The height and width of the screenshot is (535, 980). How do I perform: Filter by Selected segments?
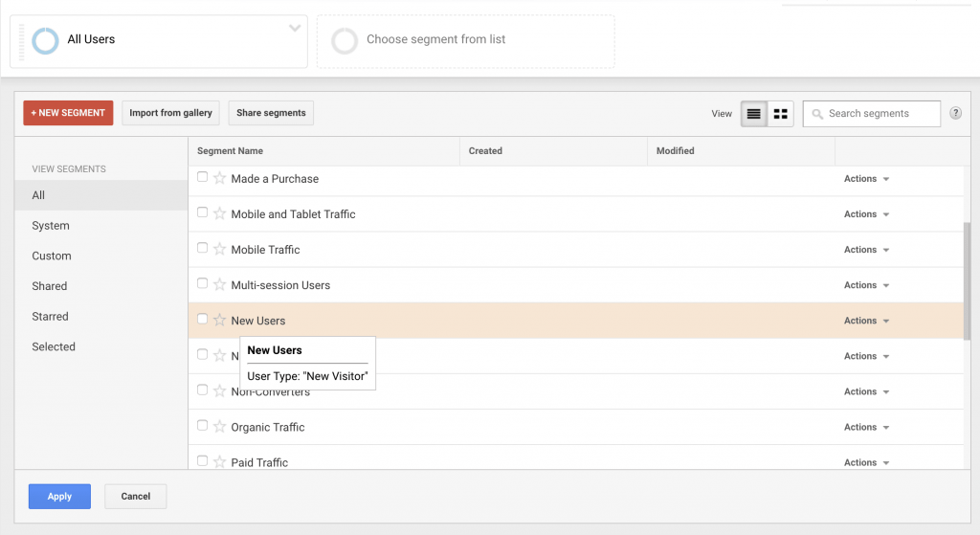click(x=101, y=346)
